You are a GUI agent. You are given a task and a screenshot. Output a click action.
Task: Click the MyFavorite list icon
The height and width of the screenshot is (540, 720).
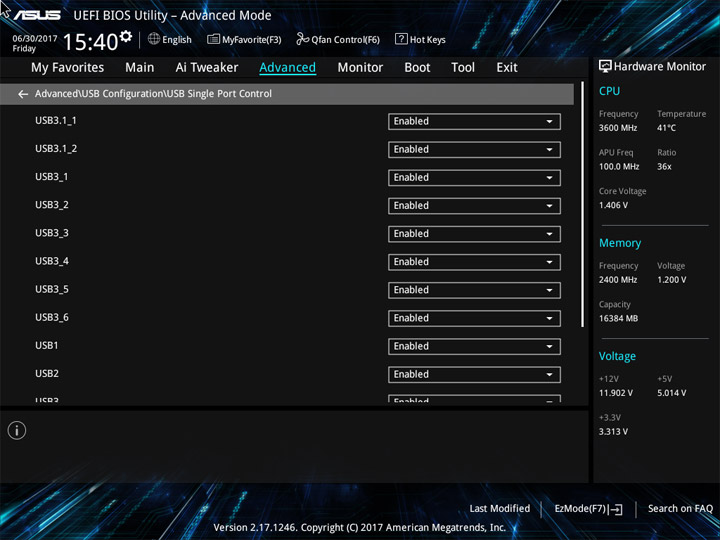point(213,39)
